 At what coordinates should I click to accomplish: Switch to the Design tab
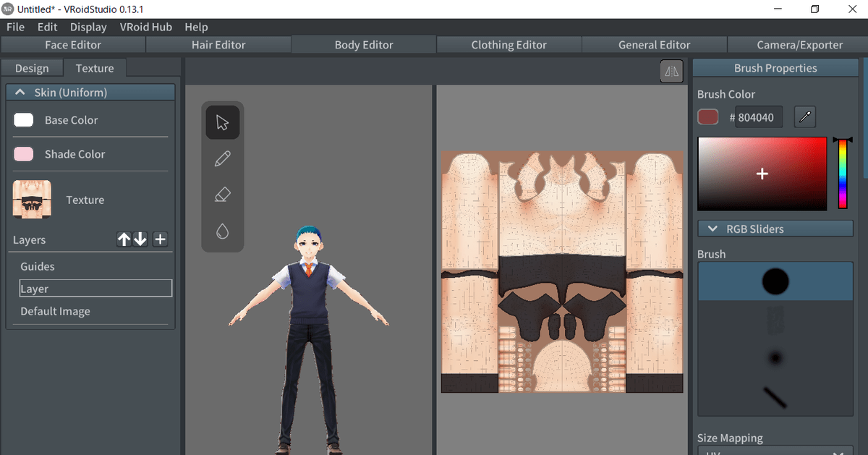click(32, 68)
